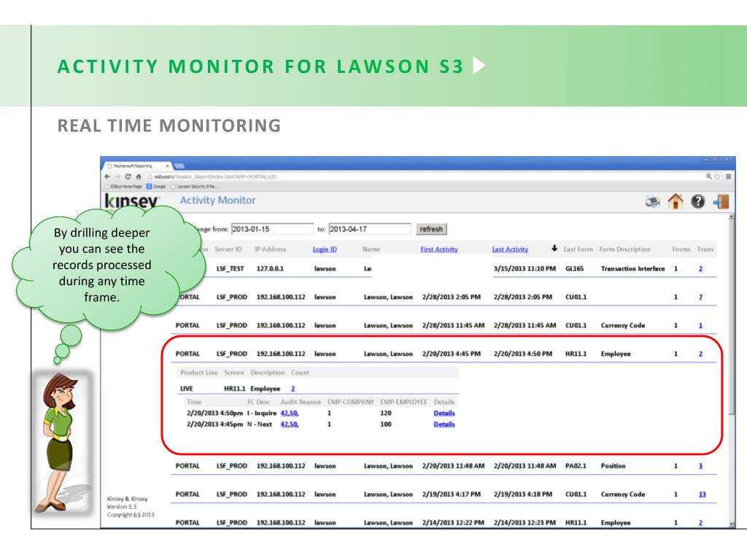Bookmark page with star icon

717,176
